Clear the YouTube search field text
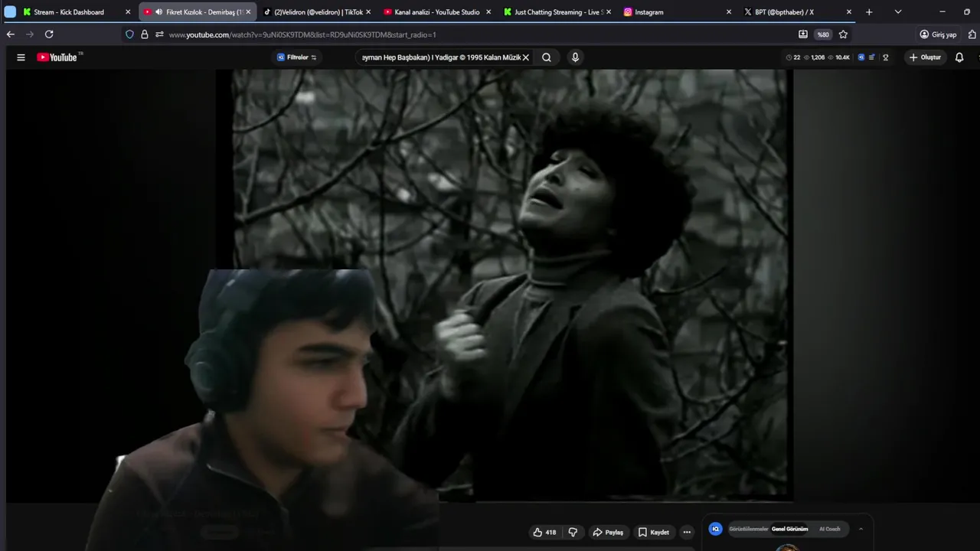Viewport: 980px width, 551px height. click(526, 57)
